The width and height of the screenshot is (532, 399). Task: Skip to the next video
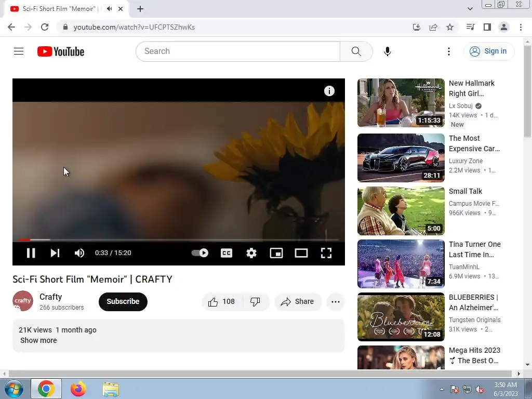point(55,253)
